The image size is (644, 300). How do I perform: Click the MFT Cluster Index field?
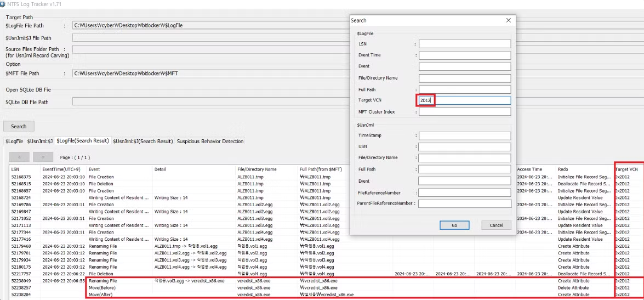click(x=465, y=112)
